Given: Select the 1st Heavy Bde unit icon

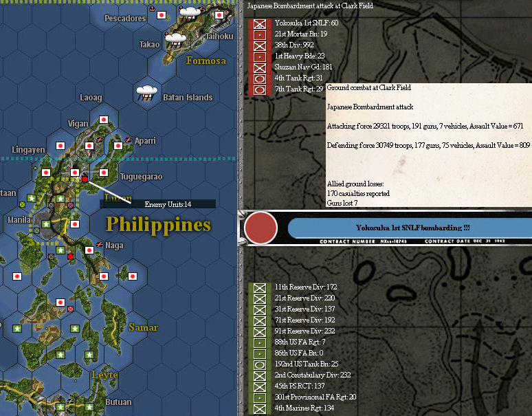Looking at the screenshot, I should (x=260, y=56).
